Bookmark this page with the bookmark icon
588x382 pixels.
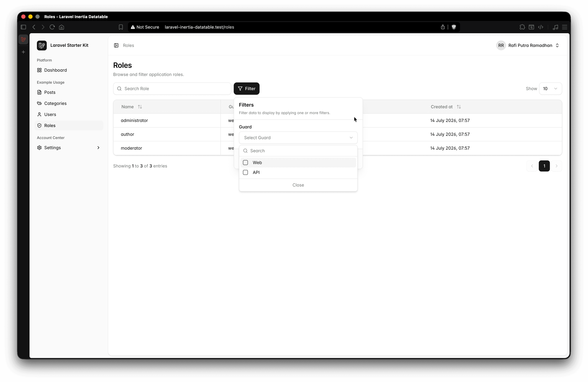pyautogui.click(x=121, y=27)
